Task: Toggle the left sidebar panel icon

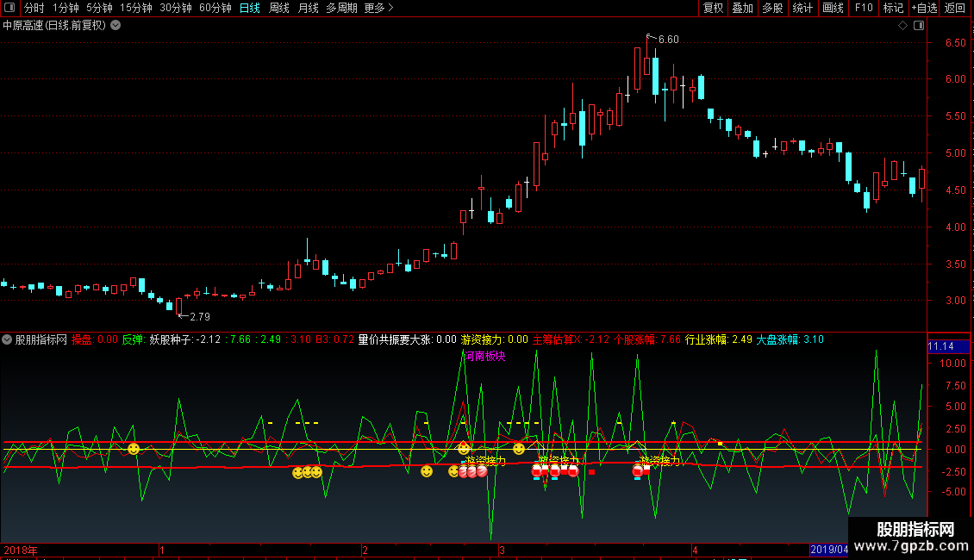Action: pyautogui.click(x=9, y=8)
